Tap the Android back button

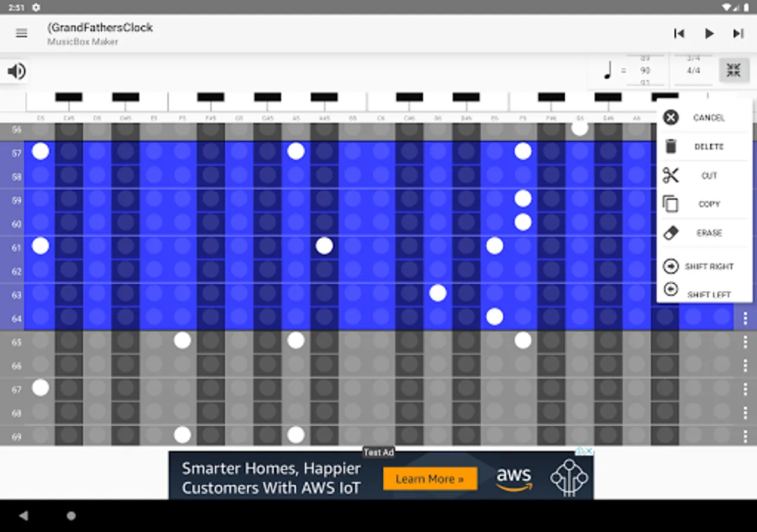24,516
